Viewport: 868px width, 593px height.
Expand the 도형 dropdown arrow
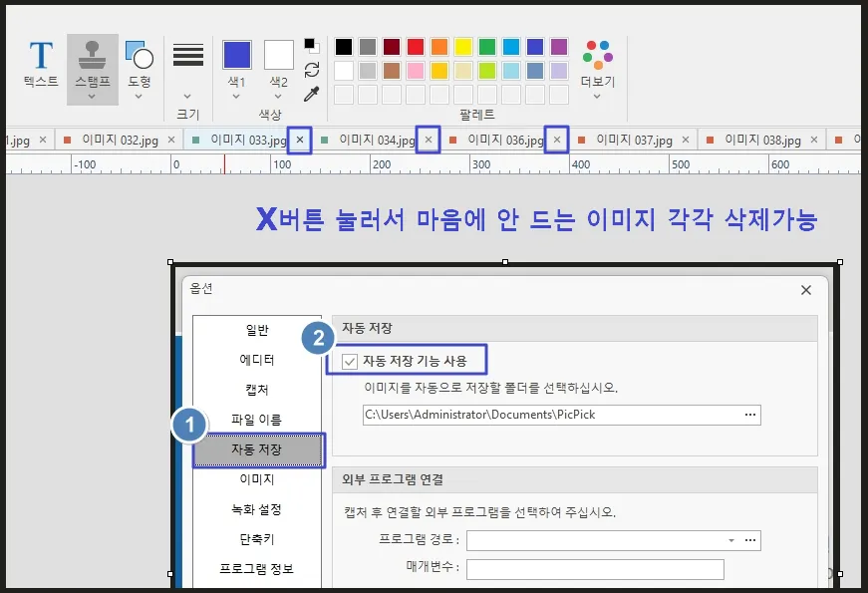pos(139,97)
